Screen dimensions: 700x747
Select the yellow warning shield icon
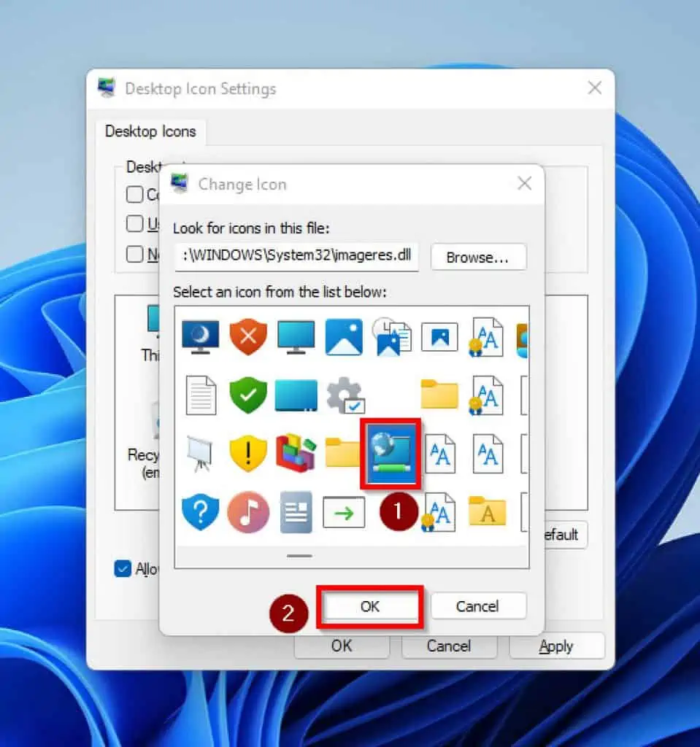click(x=247, y=454)
